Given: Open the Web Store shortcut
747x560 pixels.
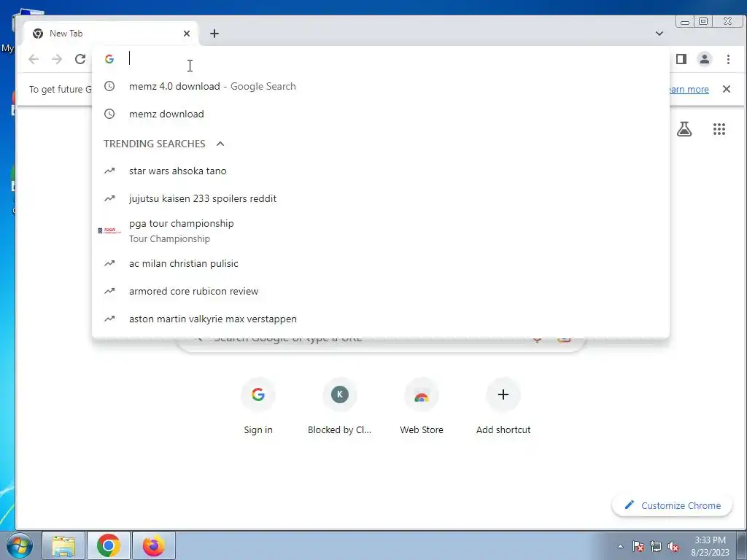Looking at the screenshot, I should coord(422,407).
